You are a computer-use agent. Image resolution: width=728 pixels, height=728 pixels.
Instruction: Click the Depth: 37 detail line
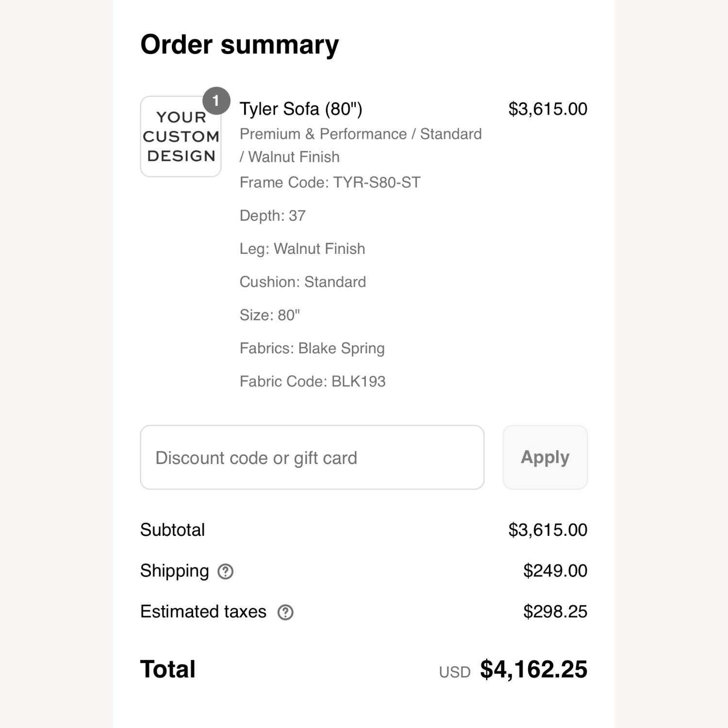273,215
